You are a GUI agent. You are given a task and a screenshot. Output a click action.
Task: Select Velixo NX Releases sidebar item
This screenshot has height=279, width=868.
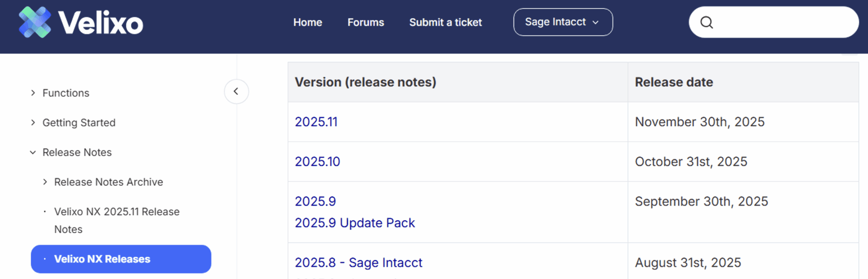tap(121, 259)
